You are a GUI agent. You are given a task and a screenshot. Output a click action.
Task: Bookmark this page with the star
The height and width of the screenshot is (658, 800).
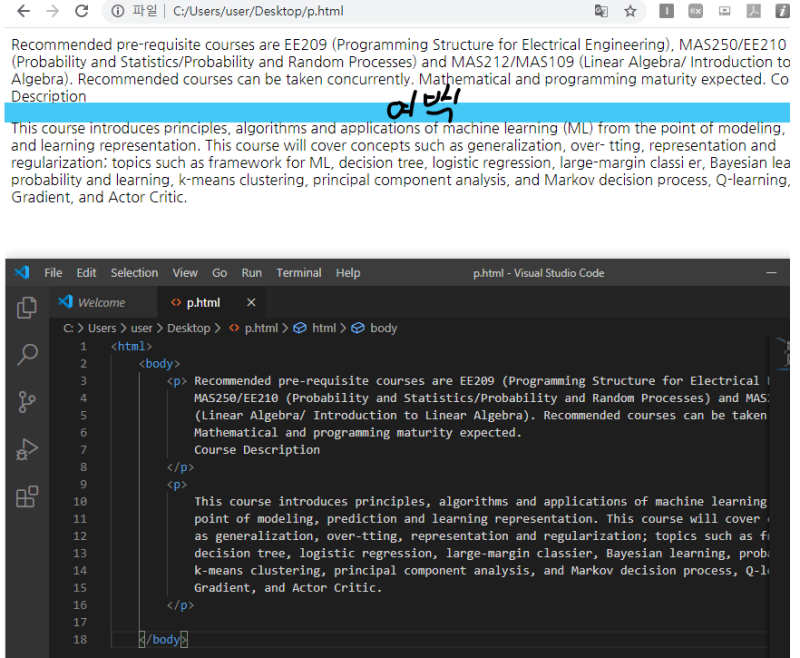(x=631, y=11)
